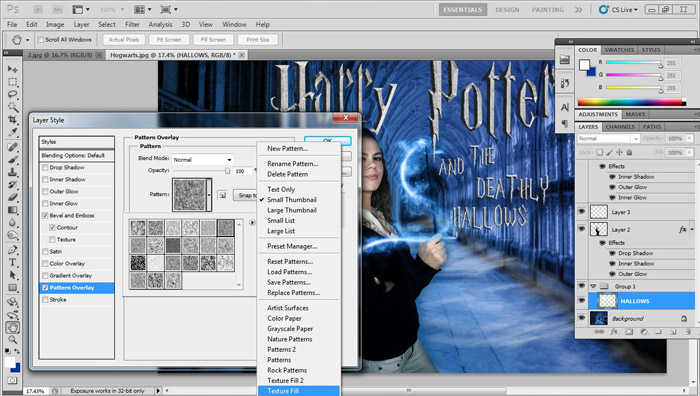700x396 pixels.
Task: Click the Add layer mask icon
Action: tap(629, 332)
